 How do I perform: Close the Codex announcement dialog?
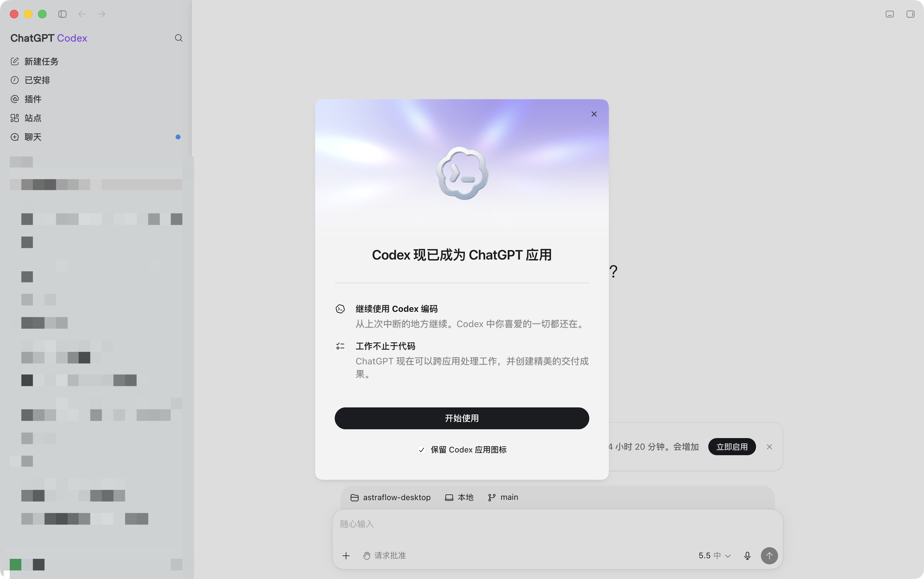click(x=594, y=114)
